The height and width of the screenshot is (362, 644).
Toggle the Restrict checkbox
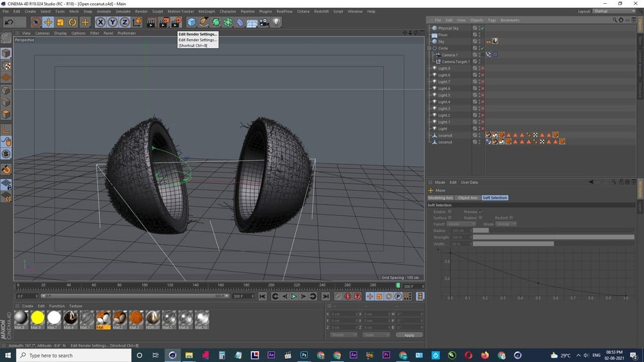pos(511,218)
